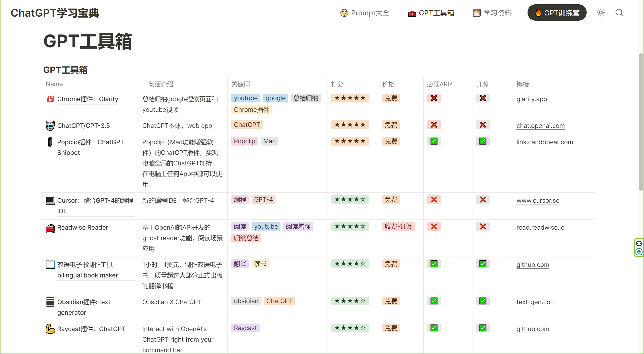Click the 必须API cross for Cursor IDE
The image size is (644, 354).
click(x=434, y=200)
